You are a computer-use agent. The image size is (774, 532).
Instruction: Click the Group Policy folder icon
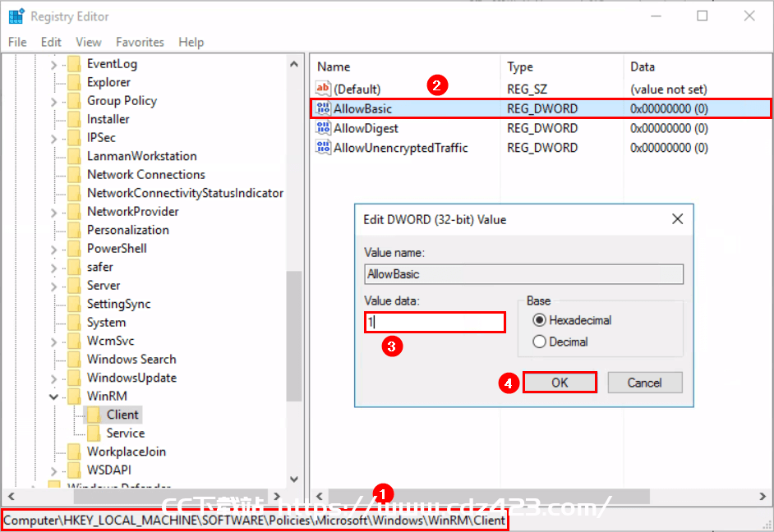[74, 101]
